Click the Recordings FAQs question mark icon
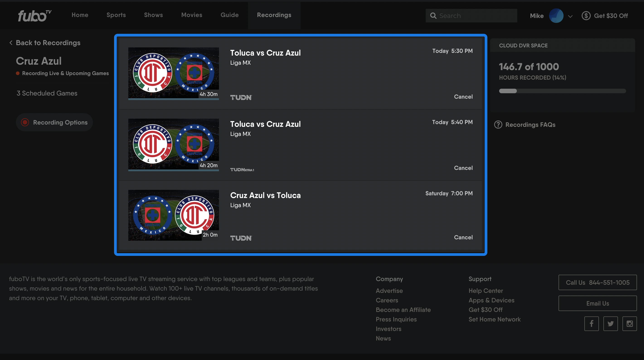The height and width of the screenshot is (360, 644). 498,125
